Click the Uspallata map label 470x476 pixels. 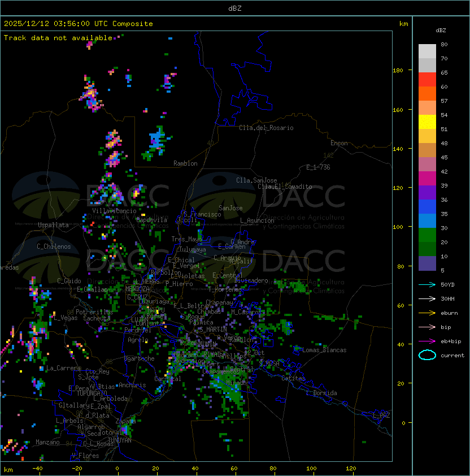click(x=53, y=225)
